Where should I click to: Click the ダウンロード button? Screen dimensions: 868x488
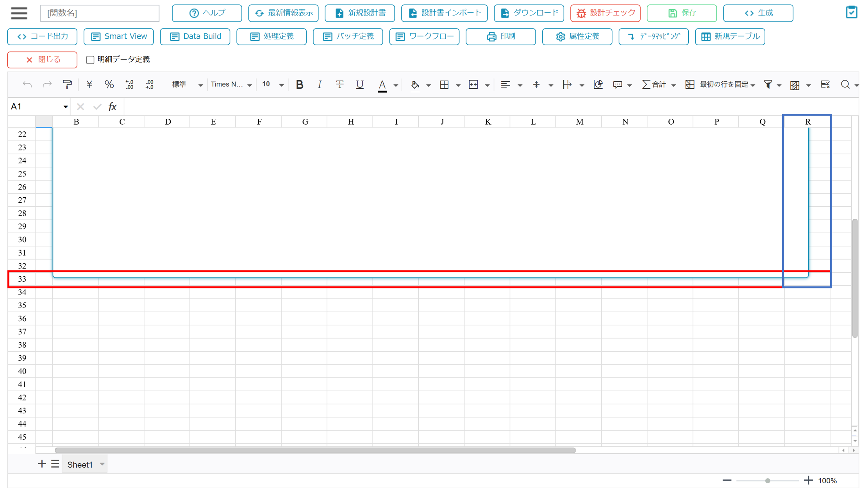(529, 13)
